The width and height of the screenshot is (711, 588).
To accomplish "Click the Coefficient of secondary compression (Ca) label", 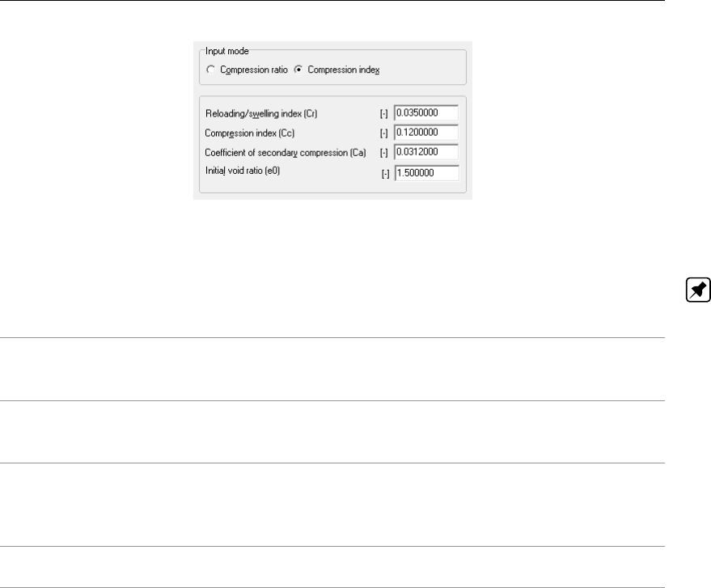I will 286,152.
